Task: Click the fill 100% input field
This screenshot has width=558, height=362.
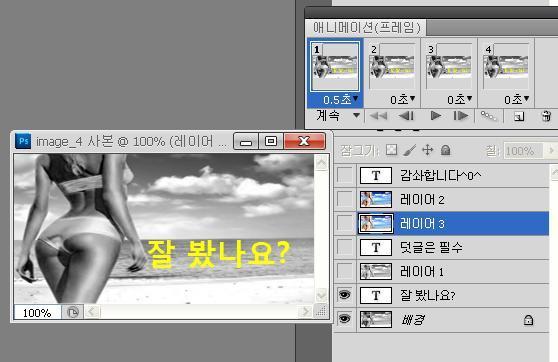Action: pyautogui.click(x=523, y=151)
